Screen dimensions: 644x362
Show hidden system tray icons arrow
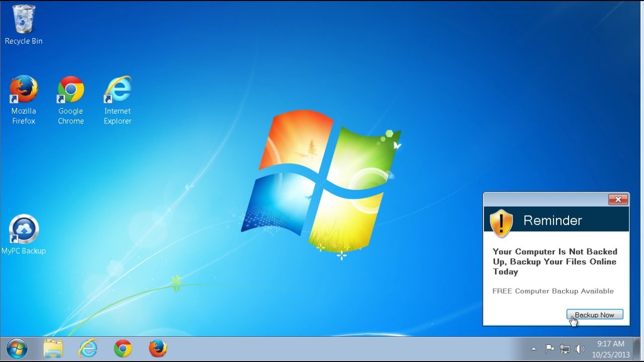533,348
